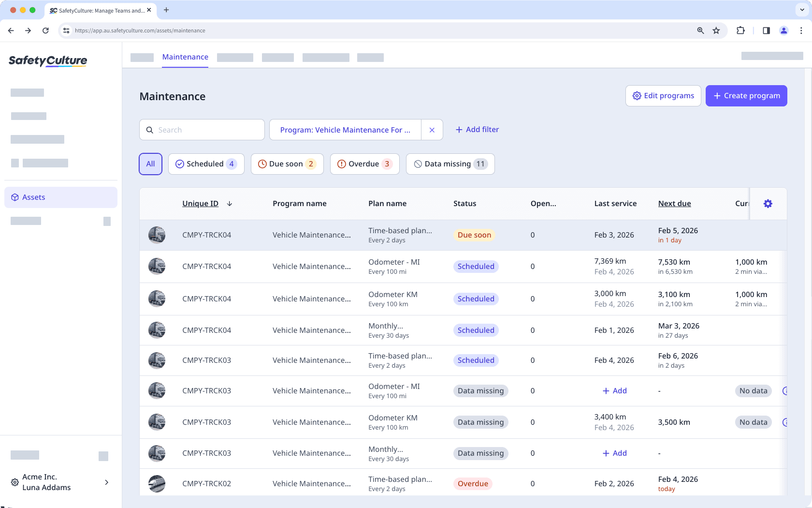
Task: Toggle the Overdue filter chip
Action: [364, 164]
